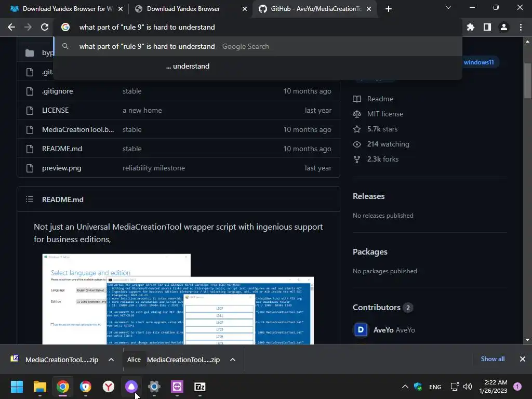This screenshot has height=399, width=532.
Task: Expand the first download's options chevron
Action: pyautogui.click(x=111, y=360)
